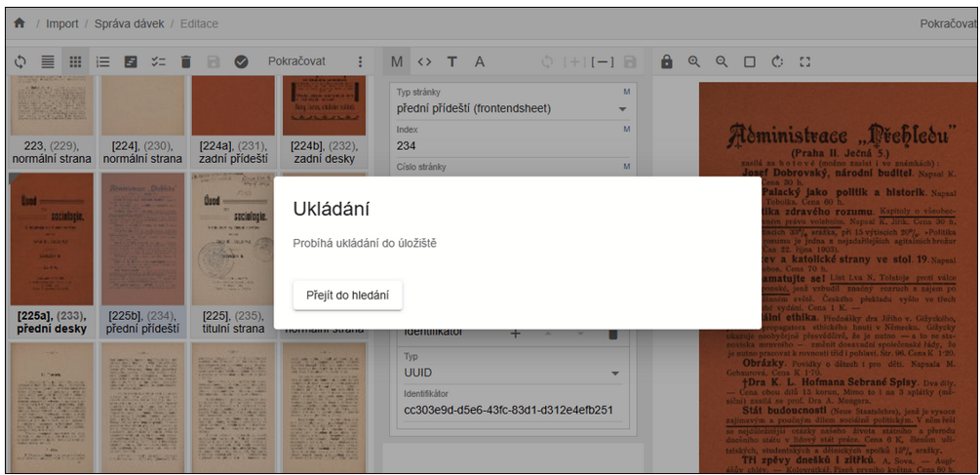Expand the Typ stránky dropdown

(622, 109)
